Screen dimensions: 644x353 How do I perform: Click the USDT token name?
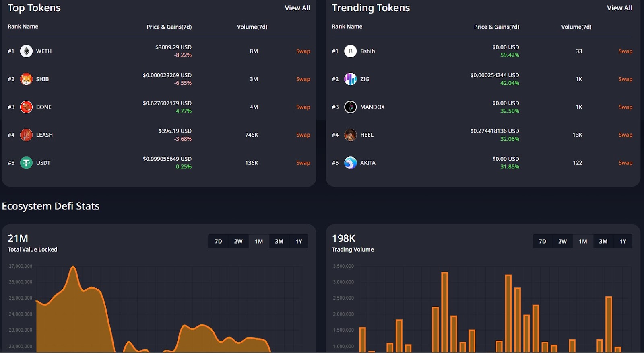click(x=43, y=163)
